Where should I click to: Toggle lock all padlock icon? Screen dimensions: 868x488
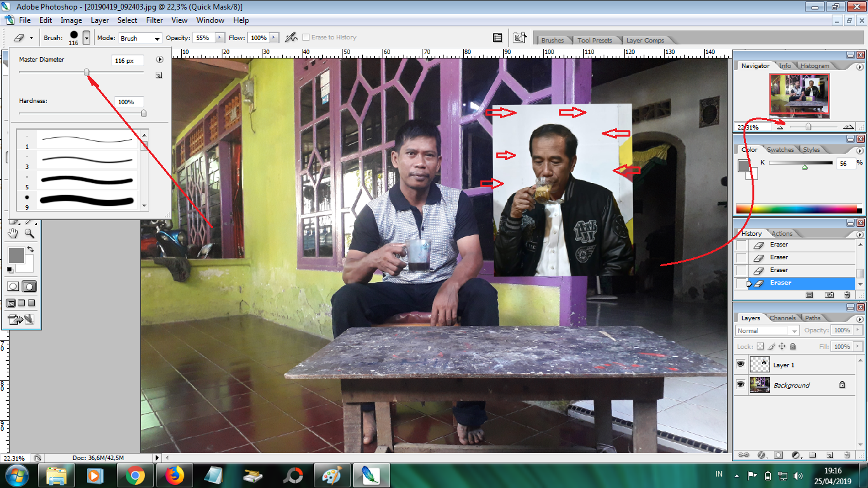[x=792, y=346]
